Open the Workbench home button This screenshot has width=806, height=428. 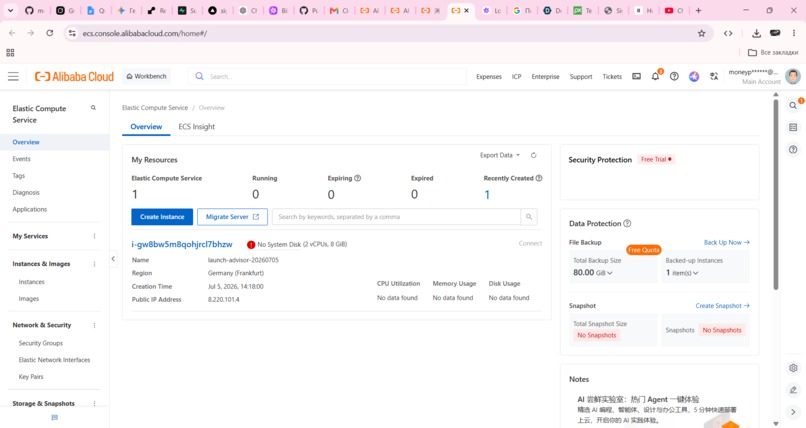[146, 76]
